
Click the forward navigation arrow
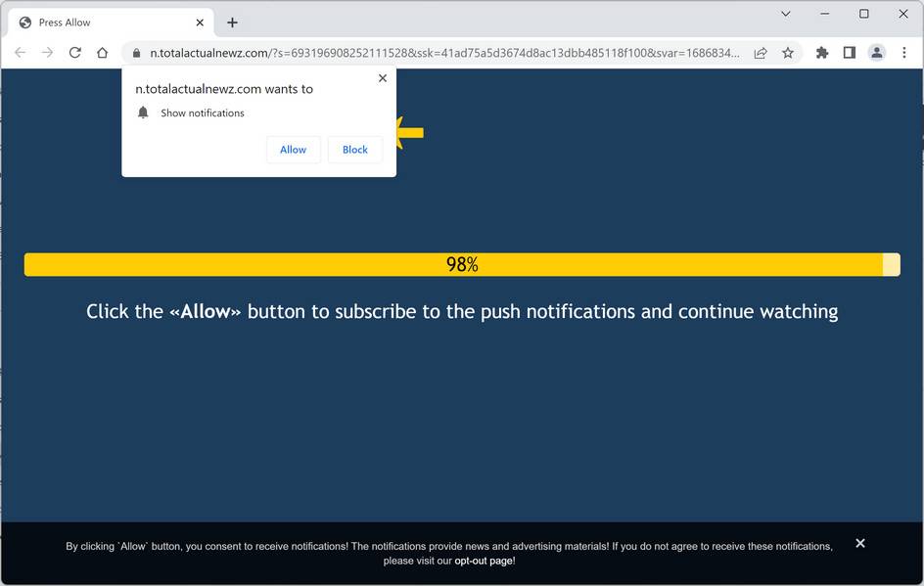(x=47, y=53)
